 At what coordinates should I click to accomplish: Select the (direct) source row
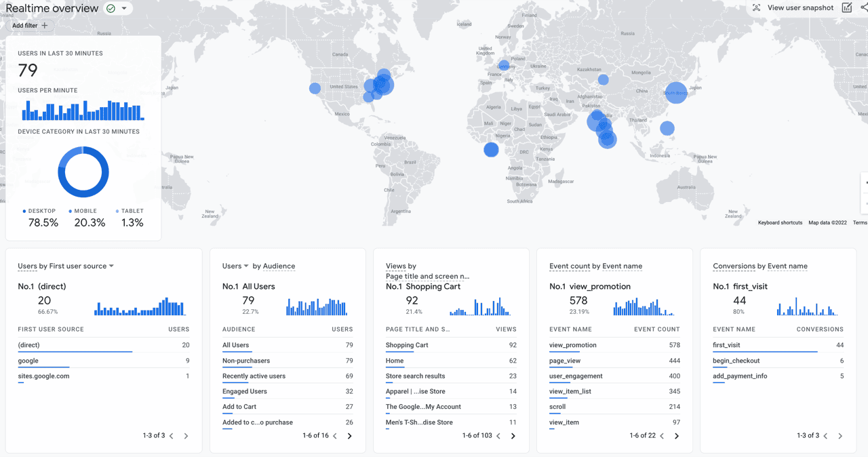104,345
